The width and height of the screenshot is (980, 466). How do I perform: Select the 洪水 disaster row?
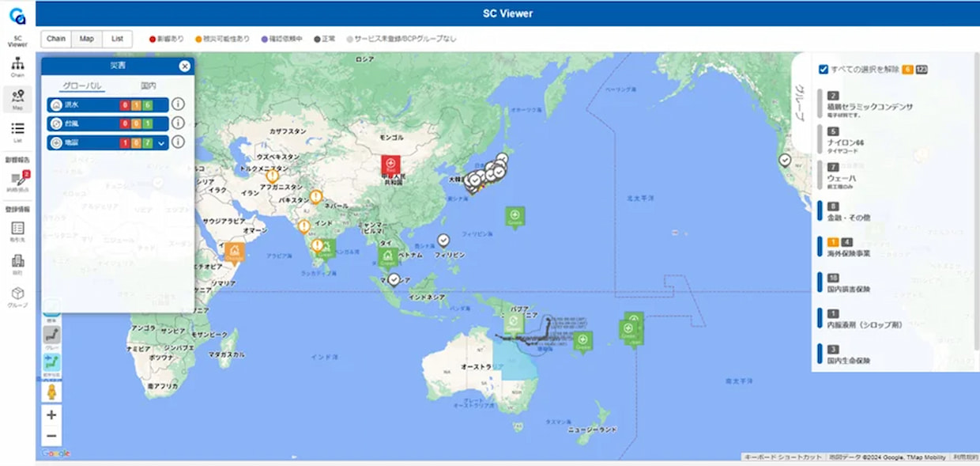(107, 104)
